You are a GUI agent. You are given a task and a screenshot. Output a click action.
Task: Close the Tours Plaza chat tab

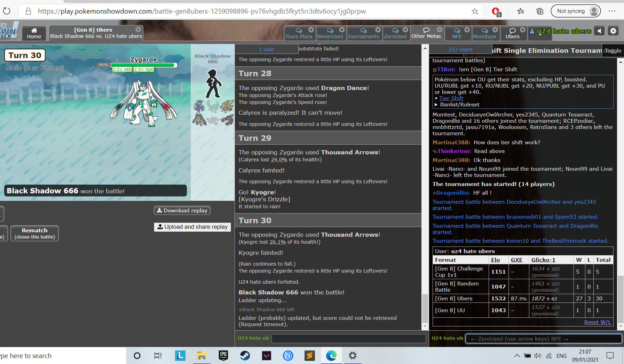click(x=311, y=30)
